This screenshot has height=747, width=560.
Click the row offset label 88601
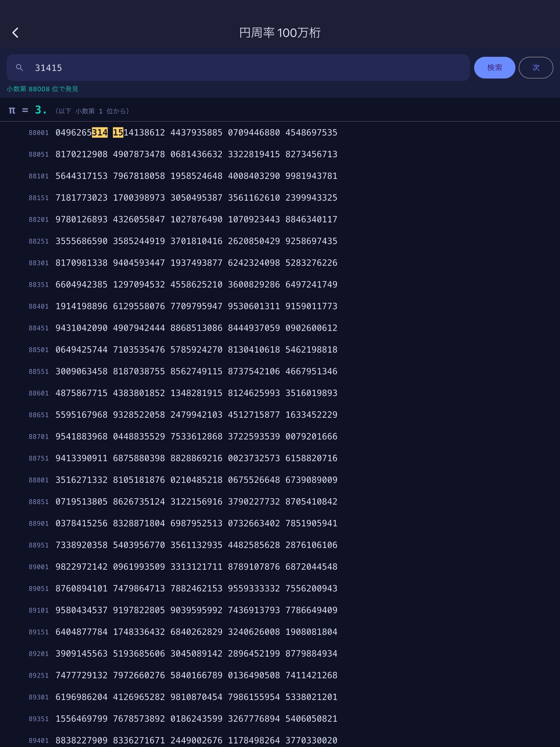(39, 393)
